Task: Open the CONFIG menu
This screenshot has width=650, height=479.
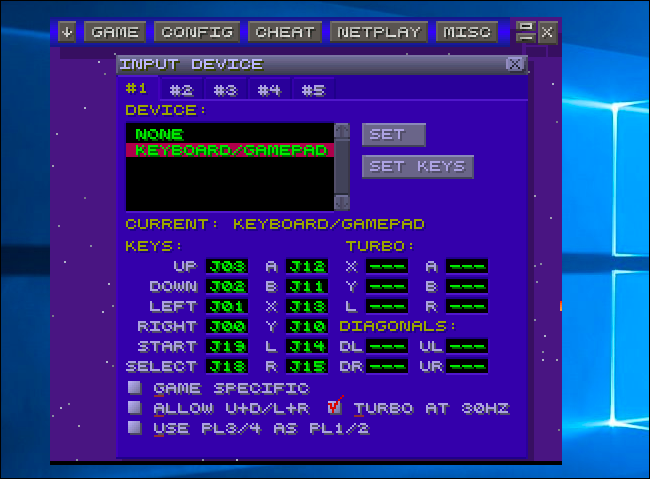Action: (x=197, y=32)
